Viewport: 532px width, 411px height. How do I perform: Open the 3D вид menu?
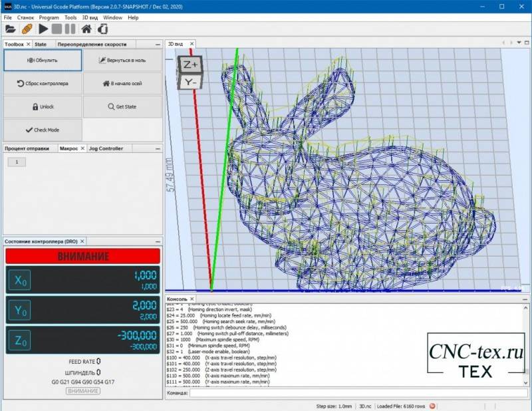pos(90,17)
